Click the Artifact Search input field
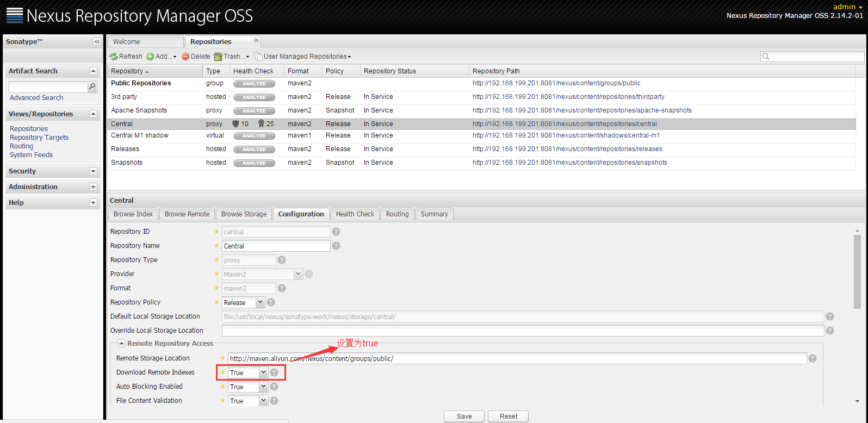Image resolution: width=868 pixels, height=423 pixels. tap(48, 87)
